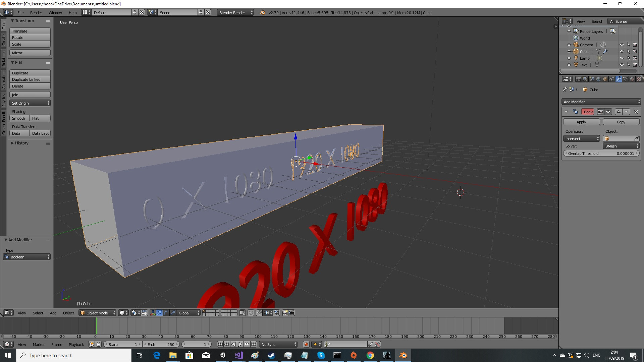Click the pin icon beside Cube breadcrumb
The height and width of the screenshot is (362, 644).
click(x=565, y=89)
